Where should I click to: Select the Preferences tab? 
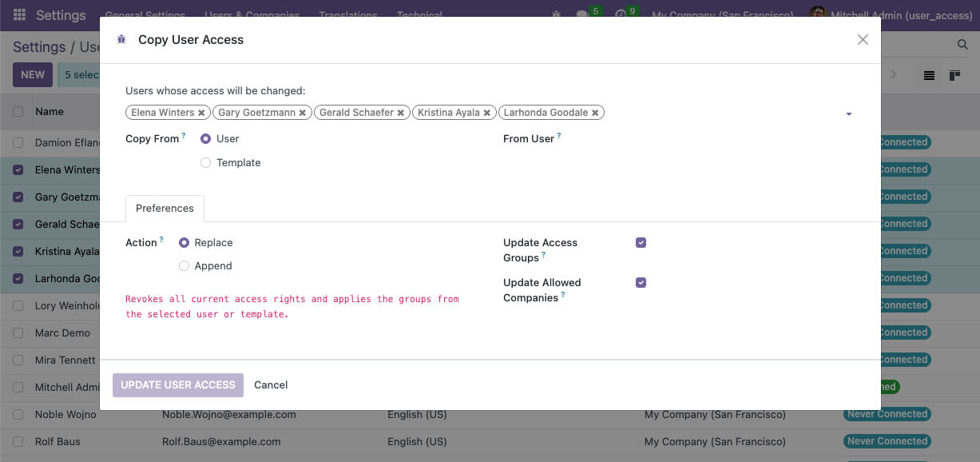coord(165,208)
